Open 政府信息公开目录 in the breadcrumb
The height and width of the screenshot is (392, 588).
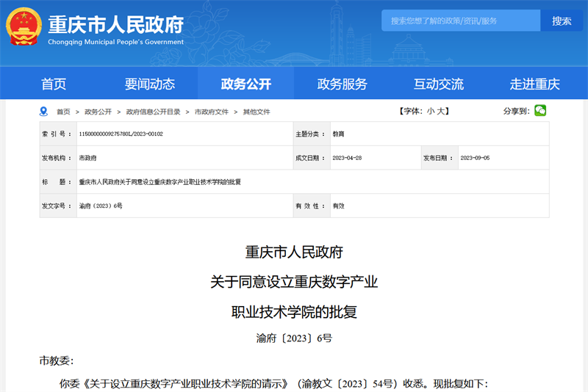tap(153, 112)
